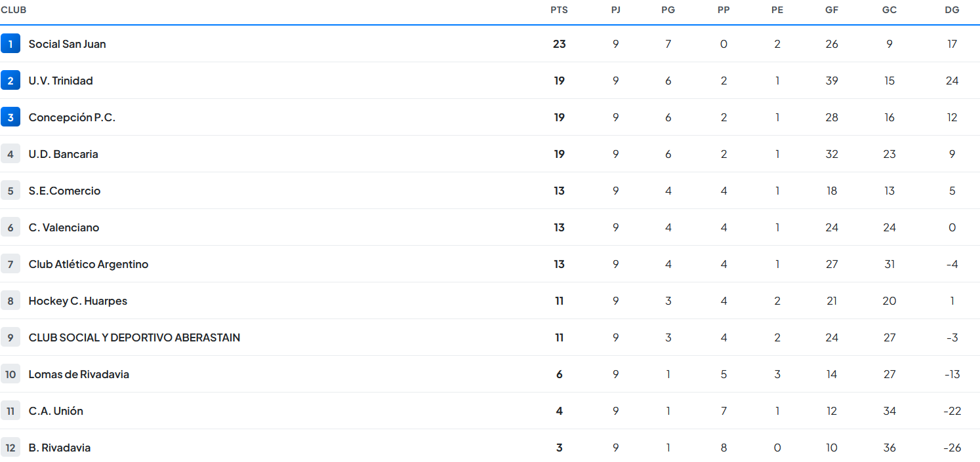The image size is (980, 462).
Task: Open Social San Juan club link
Action: pos(67,44)
